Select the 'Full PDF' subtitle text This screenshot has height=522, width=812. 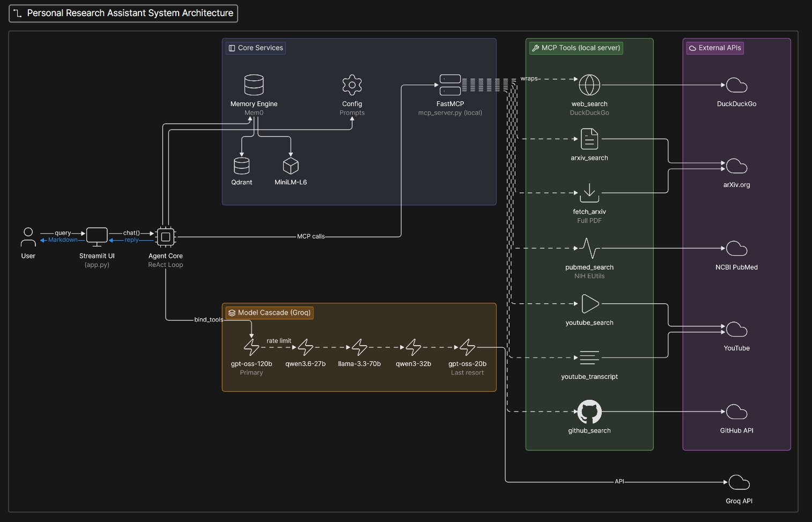click(589, 220)
